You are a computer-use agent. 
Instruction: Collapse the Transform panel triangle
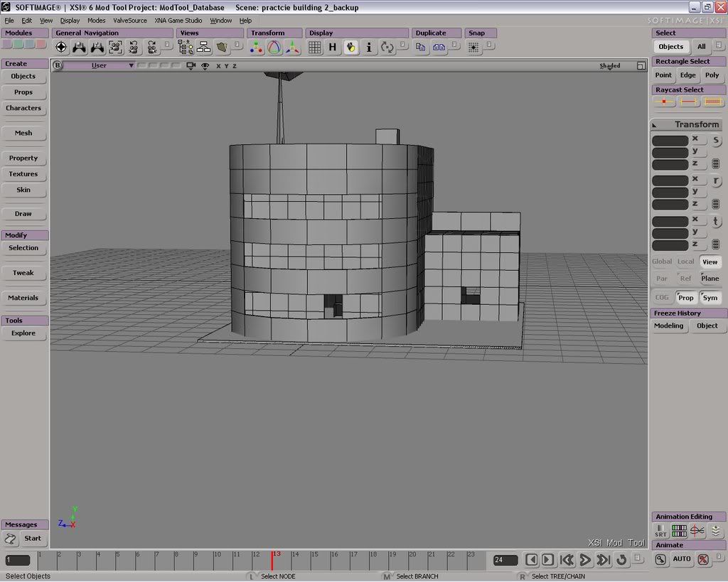[x=655, y=125]
